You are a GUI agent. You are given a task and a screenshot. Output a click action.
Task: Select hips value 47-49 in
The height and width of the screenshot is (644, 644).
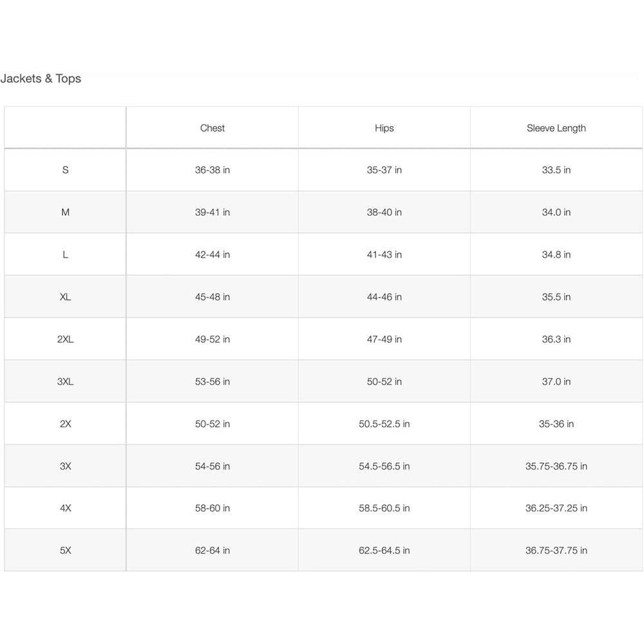click(384, 339)
